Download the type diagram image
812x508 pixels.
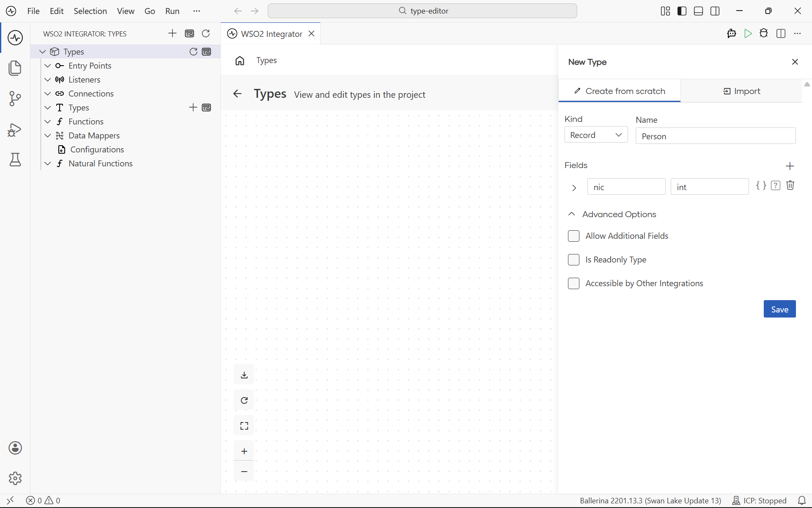point(244,375)
